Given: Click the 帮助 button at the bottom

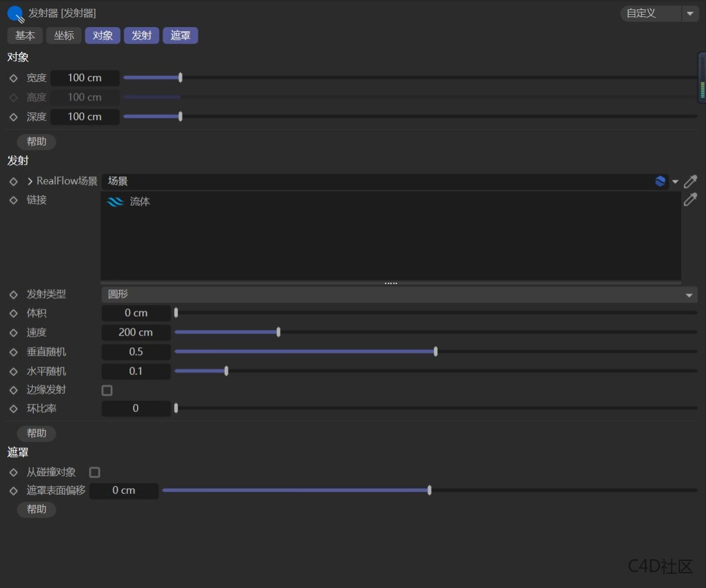Looking at the screenshot, I should [x=36, y=509].
